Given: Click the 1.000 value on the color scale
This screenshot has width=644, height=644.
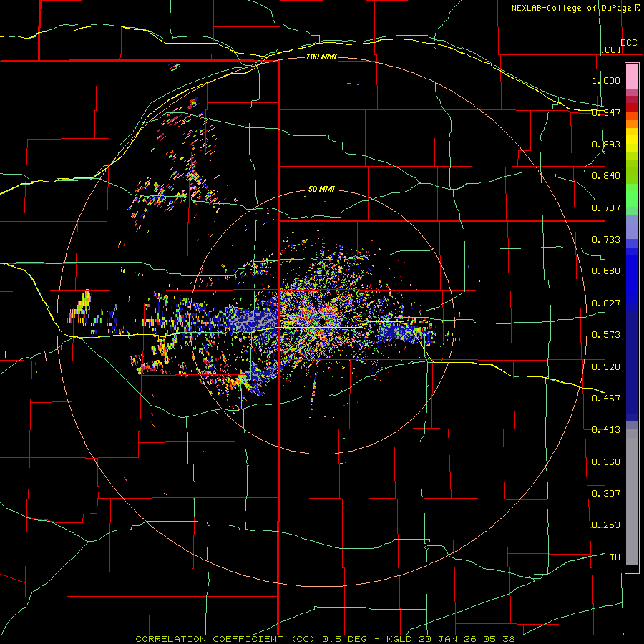Looking at the screenshot, I should tap(606, 80).
